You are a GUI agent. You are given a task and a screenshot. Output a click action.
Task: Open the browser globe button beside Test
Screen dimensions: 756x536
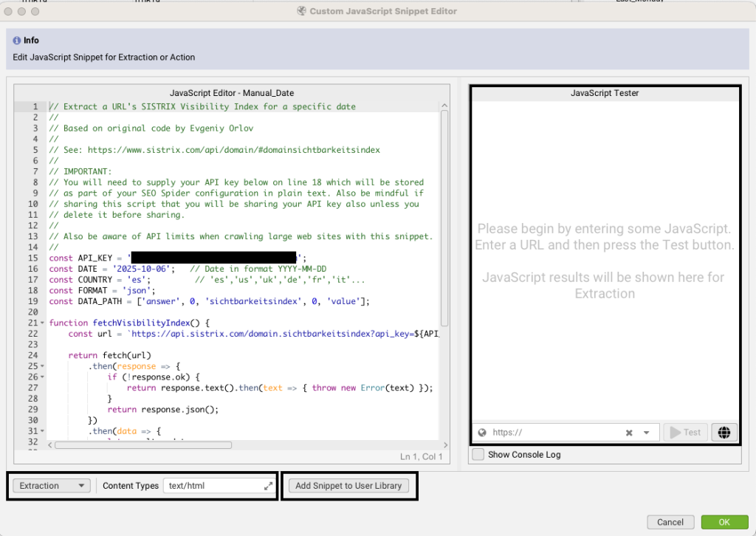(724, 433)
